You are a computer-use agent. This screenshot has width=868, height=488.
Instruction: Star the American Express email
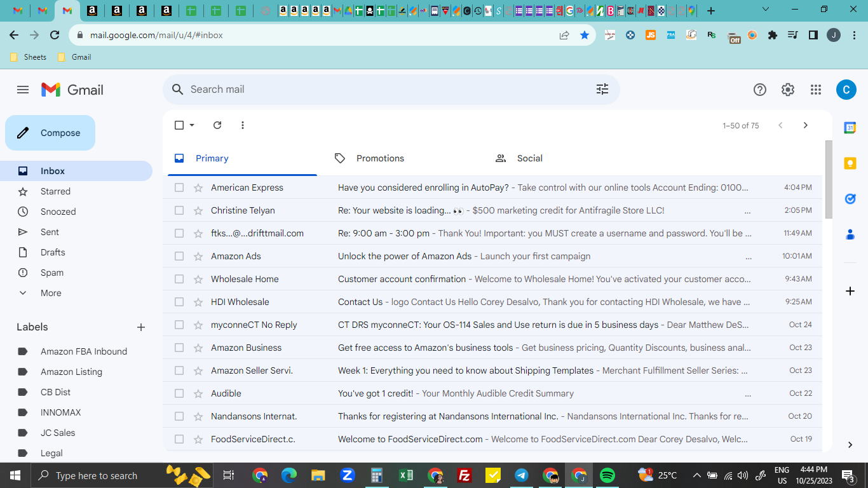(198, 187)
